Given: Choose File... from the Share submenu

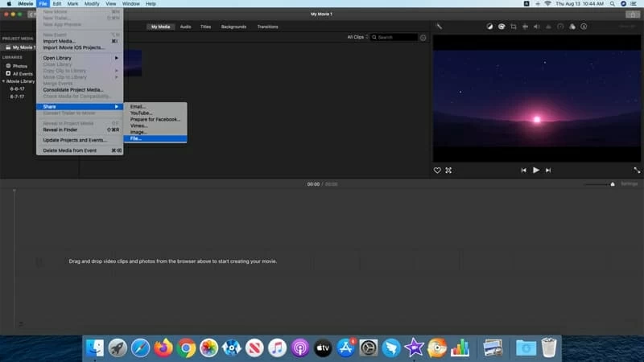Looking at the screenshot, I should tap(135, 138).
